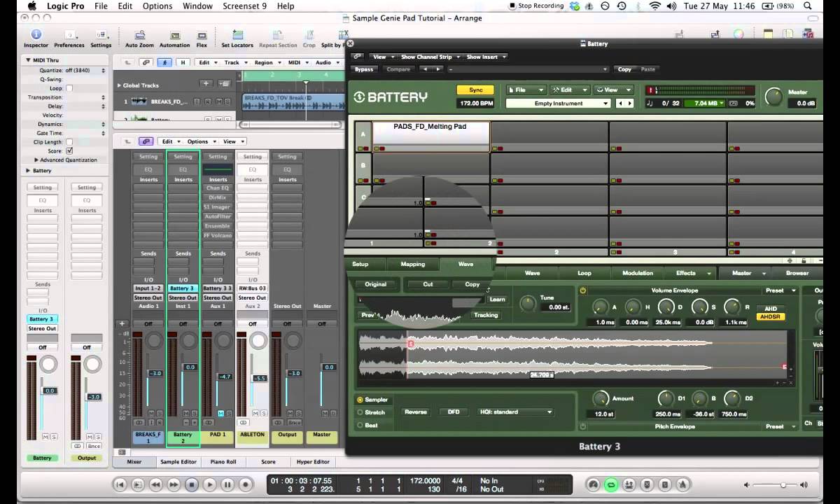This screenshot has height=504, width=840.
Task: Toggle the Arrange window link icon
Action: click(146, 62)
